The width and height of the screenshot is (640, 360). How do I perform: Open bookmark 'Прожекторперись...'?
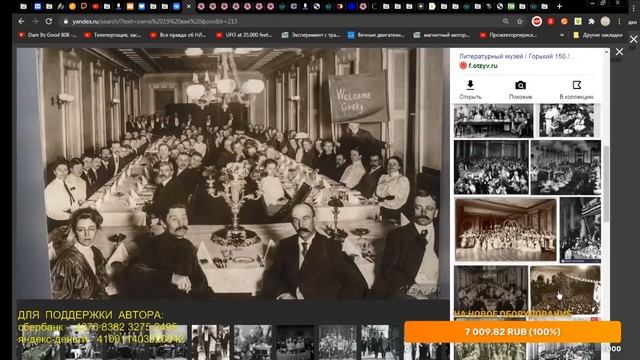click(509, 35)
